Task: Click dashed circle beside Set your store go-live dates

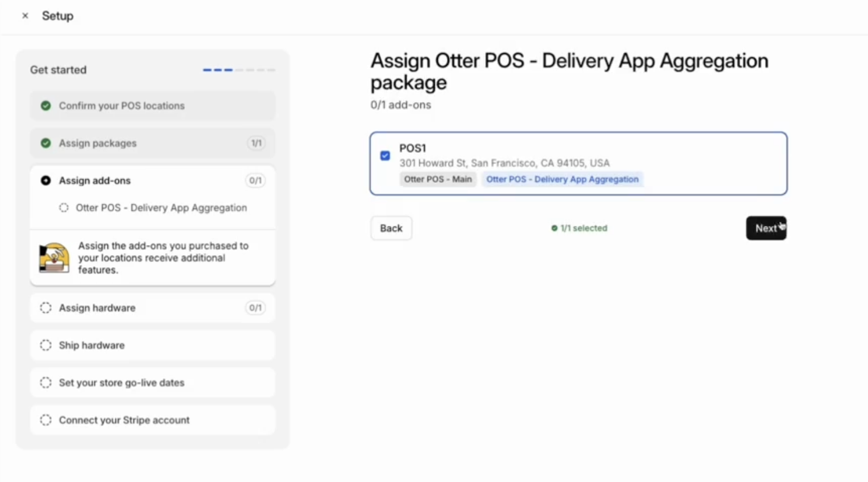Action: click(x=45, y=382)
